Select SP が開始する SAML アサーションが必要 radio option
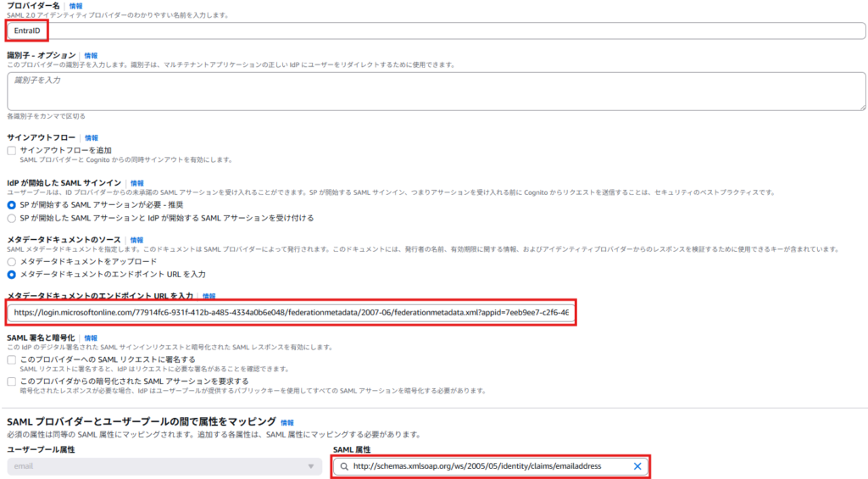868x479 pixels. (12, 205)
